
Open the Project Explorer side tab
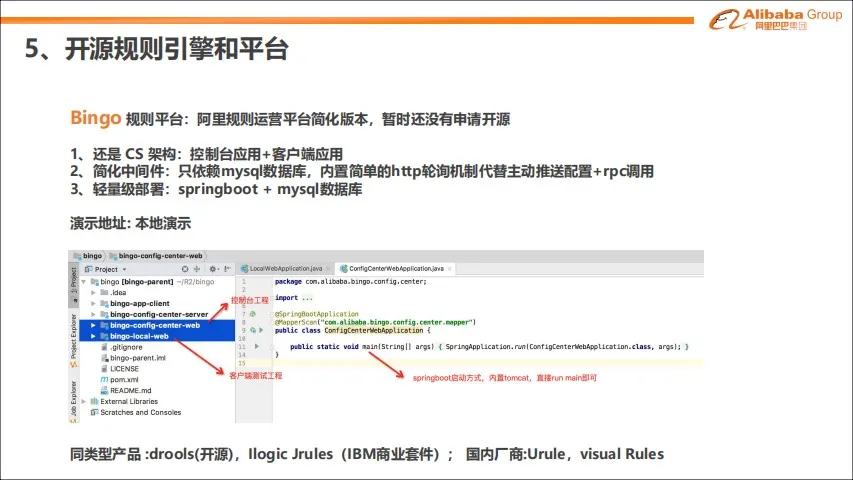pyautogui.click(x=74, y=340)
